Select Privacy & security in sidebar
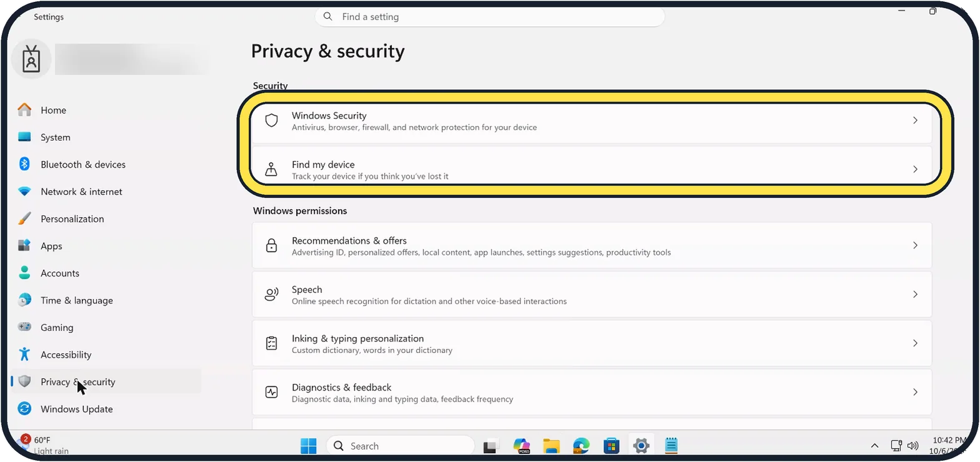Viewport: 980px width, 462px height. click(106, 381)
